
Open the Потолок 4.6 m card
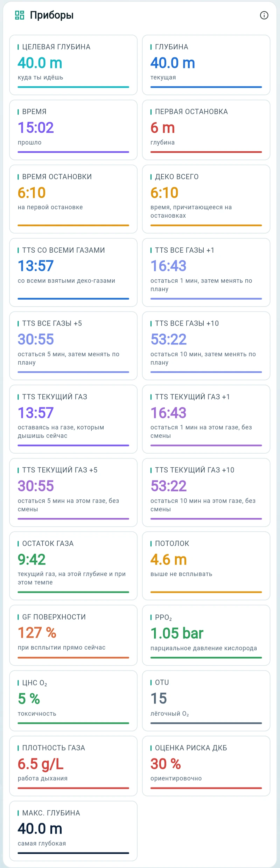[x=206, y=566]
